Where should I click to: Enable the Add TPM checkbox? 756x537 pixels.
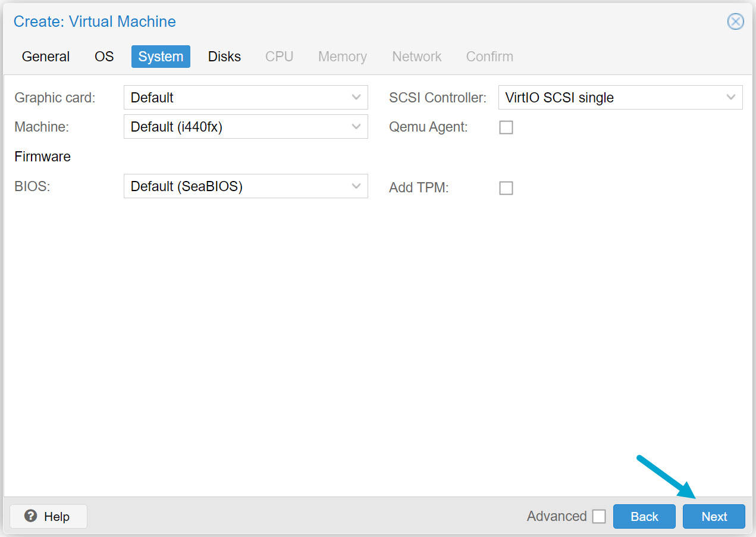506,188
